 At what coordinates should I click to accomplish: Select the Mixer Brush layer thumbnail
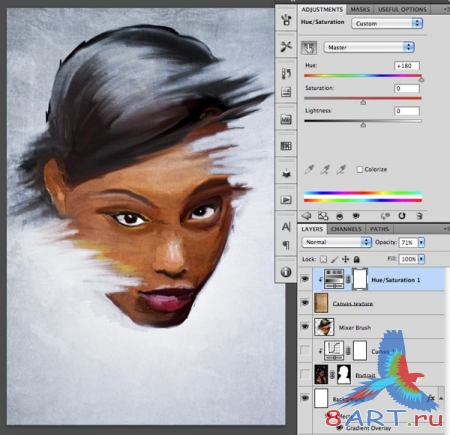(324, 327)
